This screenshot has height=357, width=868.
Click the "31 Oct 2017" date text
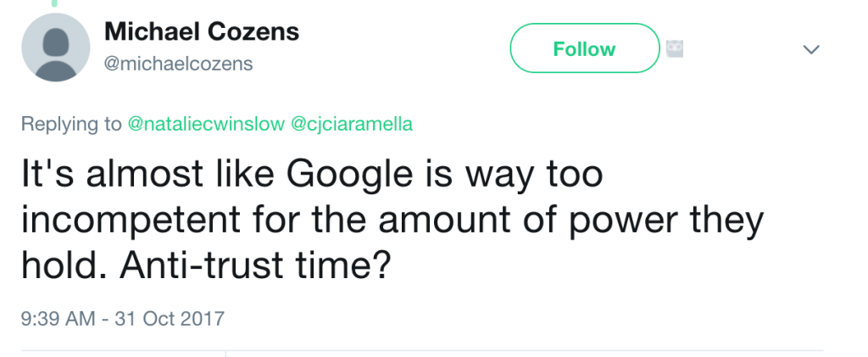[170, 318]
